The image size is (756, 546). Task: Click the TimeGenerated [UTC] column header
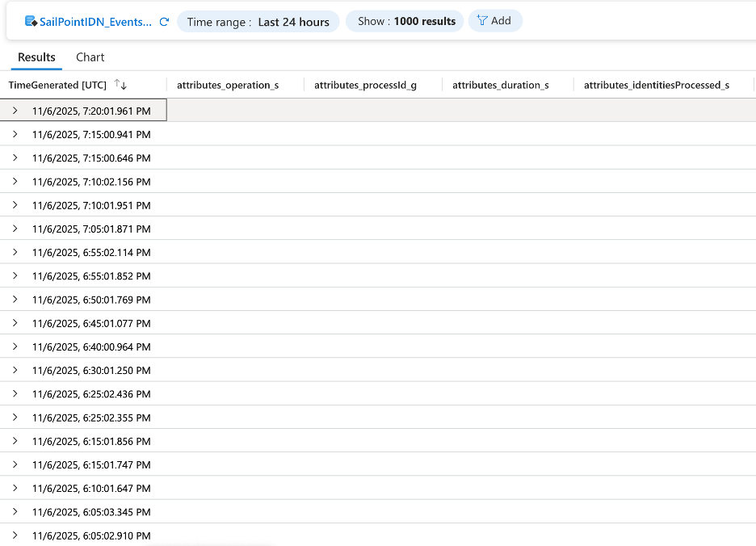pos(57,85)
